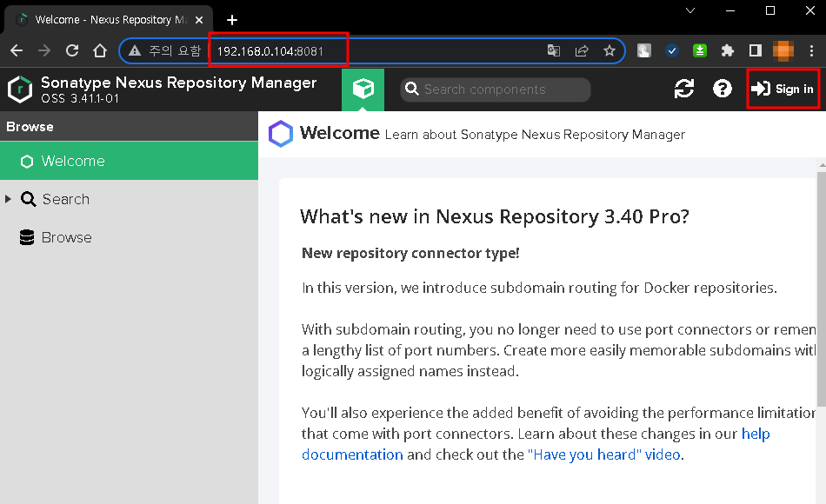Click the magnifier icon next to Search
Viewport: 826px width, 504px height.
click(x=29, y=199)
